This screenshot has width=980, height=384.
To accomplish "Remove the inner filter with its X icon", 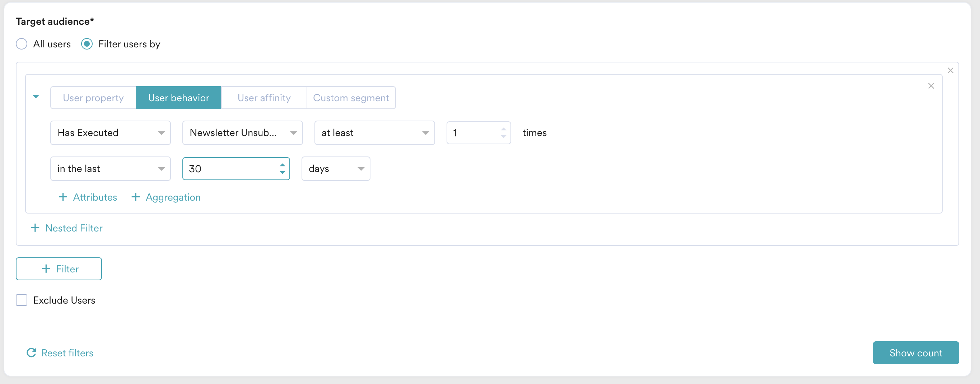I will coord(931,86).
